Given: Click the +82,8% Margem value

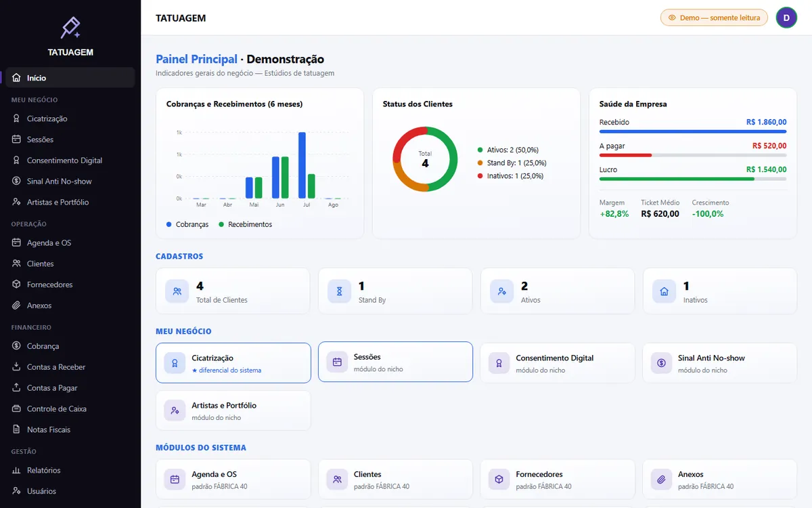Looking at the screenshot, I should 614,213.
